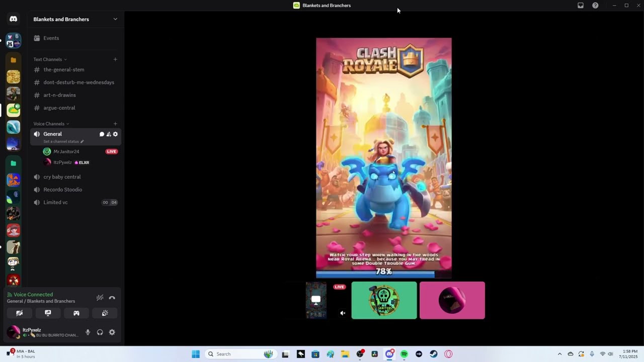
Task: Expand Blankets and Branchers server menu
Action: (x=115, y=19)
